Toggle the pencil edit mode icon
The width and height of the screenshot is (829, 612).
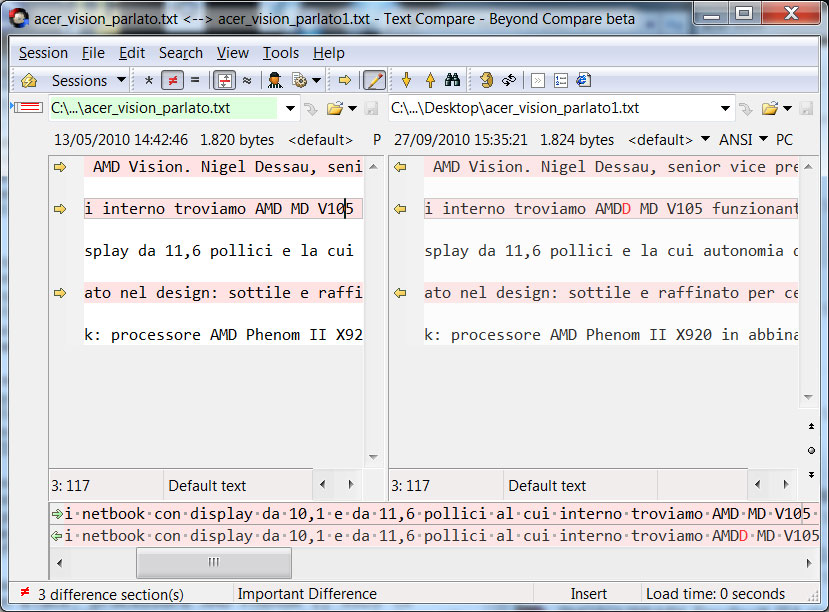[x=374, y=80]
